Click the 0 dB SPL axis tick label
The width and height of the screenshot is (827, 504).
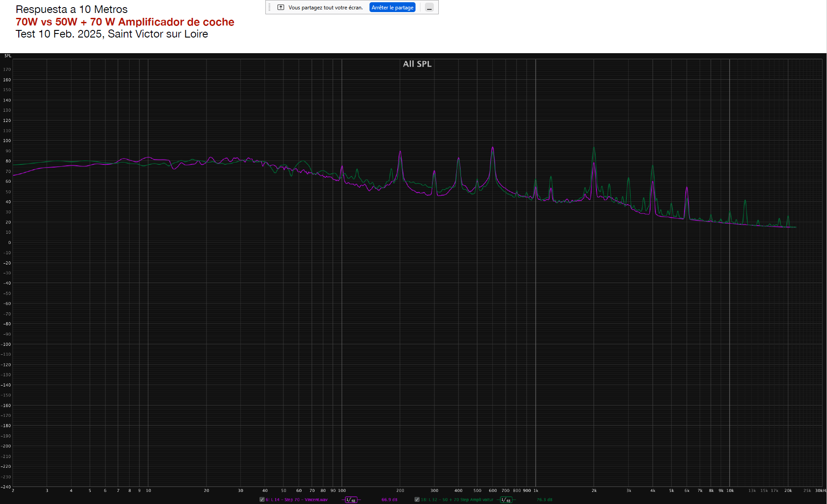pyautogui.click(x=9, y=243)
